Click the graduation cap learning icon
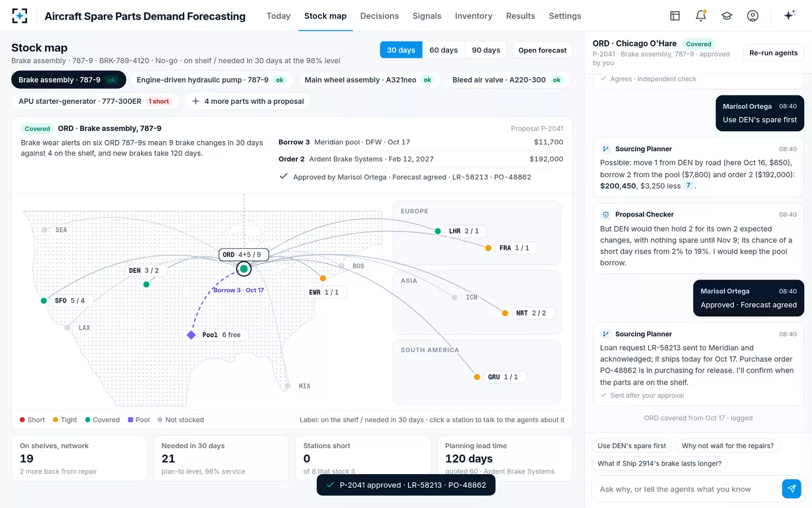 click(x=727, y=16)
